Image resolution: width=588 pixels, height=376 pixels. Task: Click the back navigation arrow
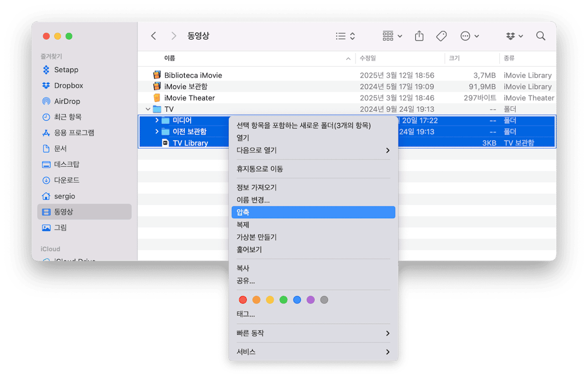(x=154, y=36)
